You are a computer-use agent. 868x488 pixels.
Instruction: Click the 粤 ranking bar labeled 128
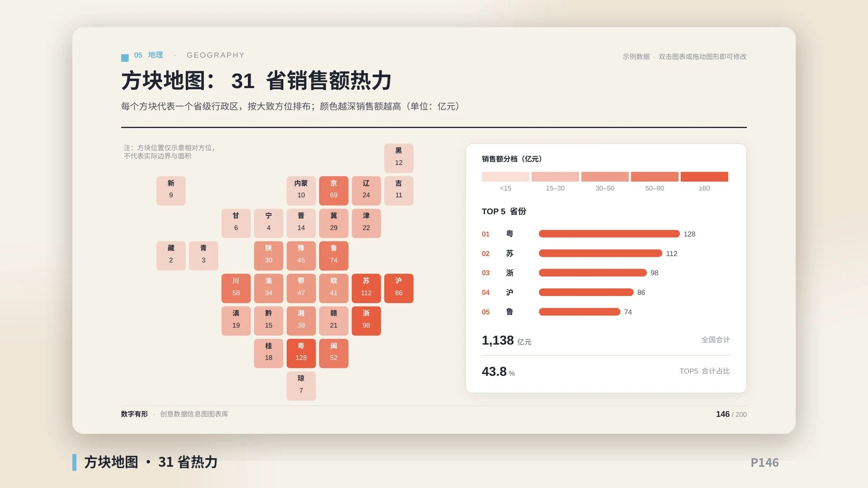click(609, 234)
